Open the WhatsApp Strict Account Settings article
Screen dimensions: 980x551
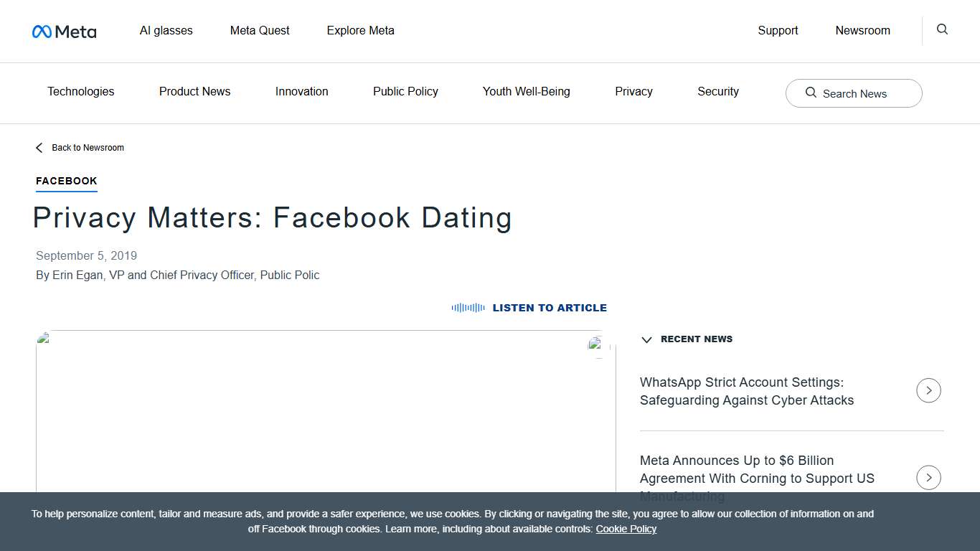tap(747, 391)
